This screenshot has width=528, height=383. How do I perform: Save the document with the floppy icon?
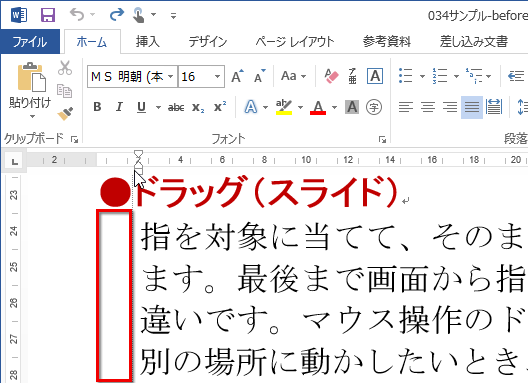[48, 15]
